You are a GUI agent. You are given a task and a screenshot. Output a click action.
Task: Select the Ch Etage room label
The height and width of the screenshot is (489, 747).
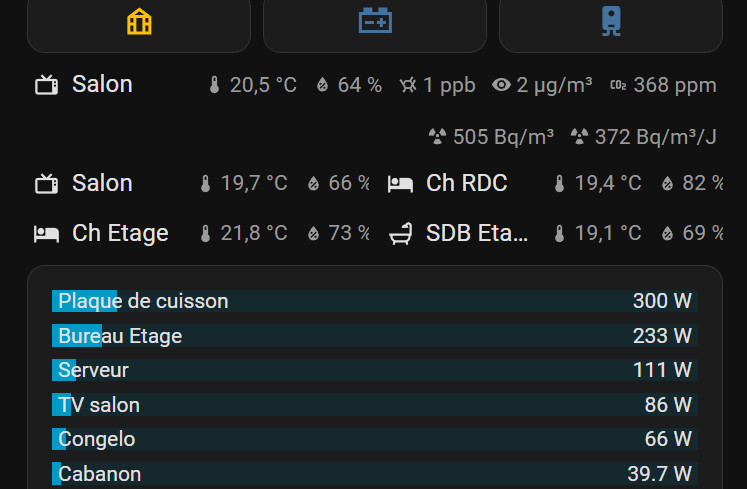tap(120, 234)
